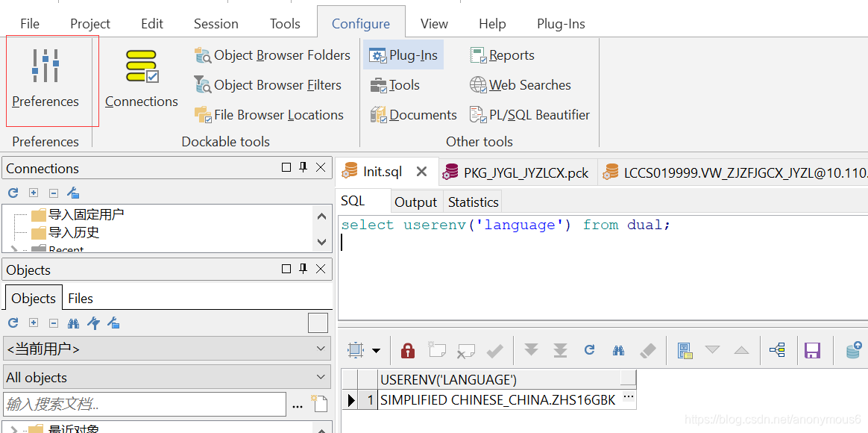This screenshot has width=868, height=433.
Task: Open the Session ribbon tab
Action: click(x=216, y=25)
